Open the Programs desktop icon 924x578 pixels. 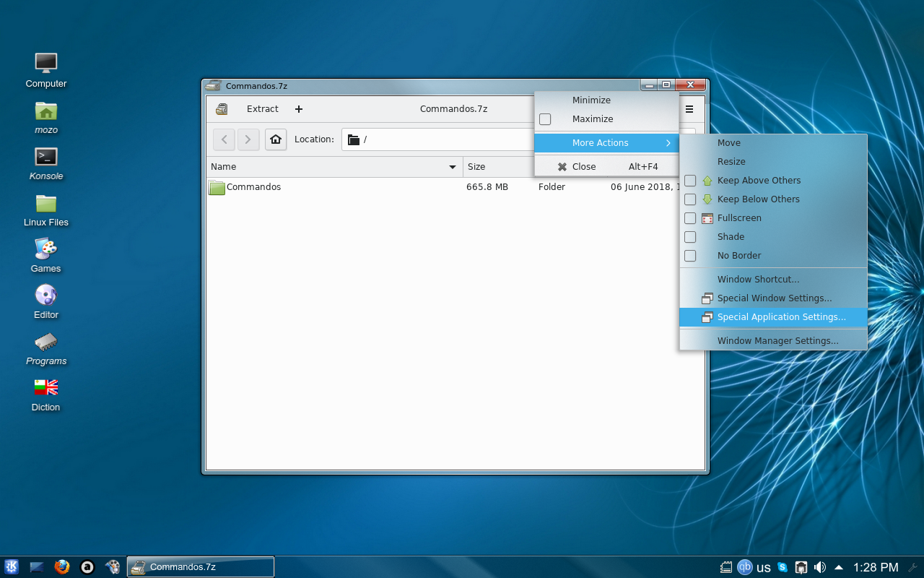46,341
